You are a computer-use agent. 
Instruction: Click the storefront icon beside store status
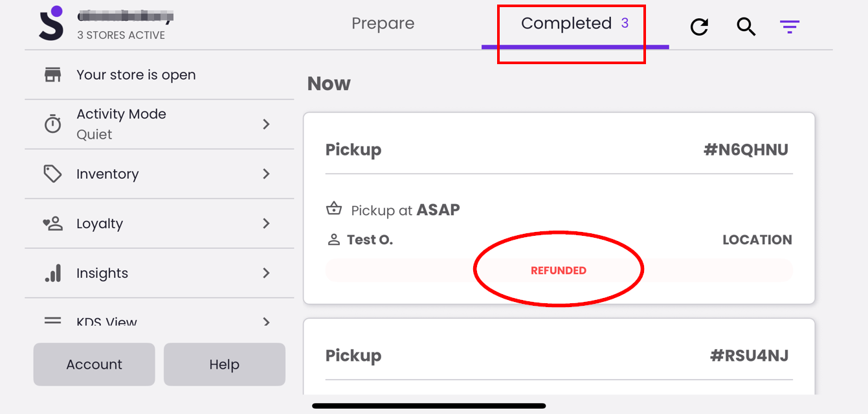coord(52,75)
